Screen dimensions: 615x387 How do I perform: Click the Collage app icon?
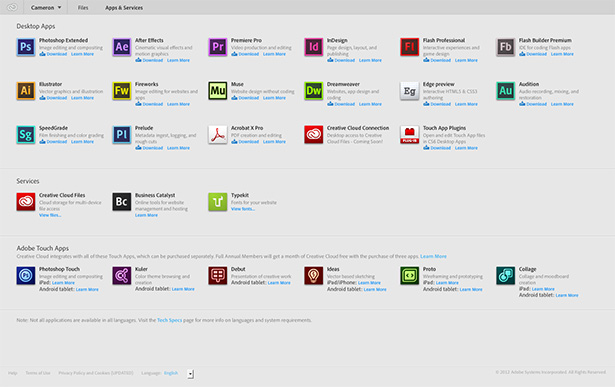505,275
